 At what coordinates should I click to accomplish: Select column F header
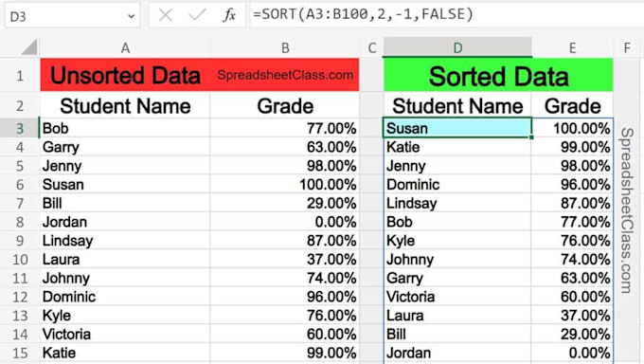point(627,47)
